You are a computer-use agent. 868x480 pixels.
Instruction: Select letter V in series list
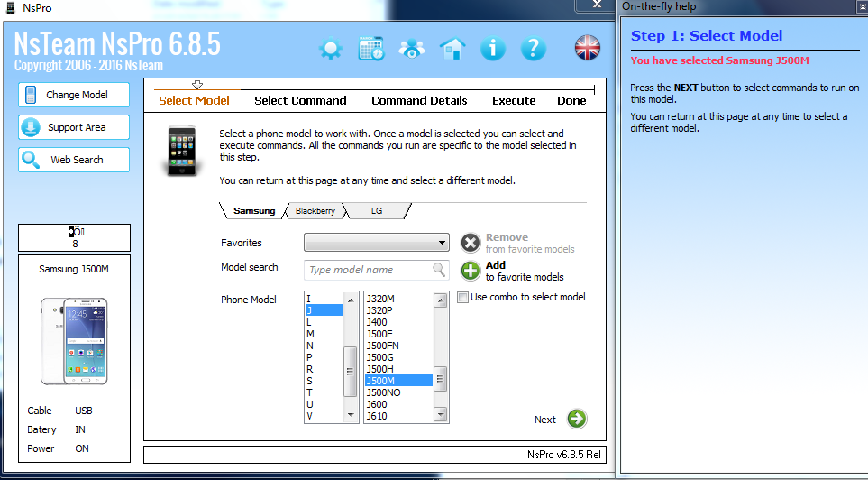click(324, 416)
